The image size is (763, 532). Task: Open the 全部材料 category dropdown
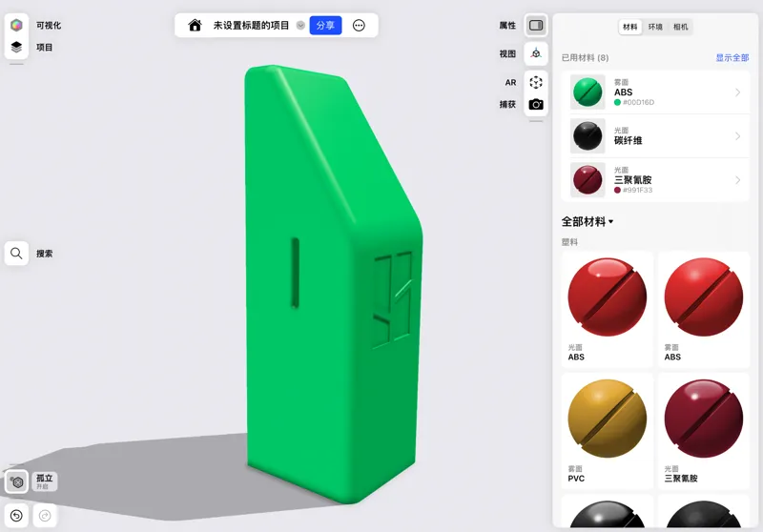(x=588, y=222)
